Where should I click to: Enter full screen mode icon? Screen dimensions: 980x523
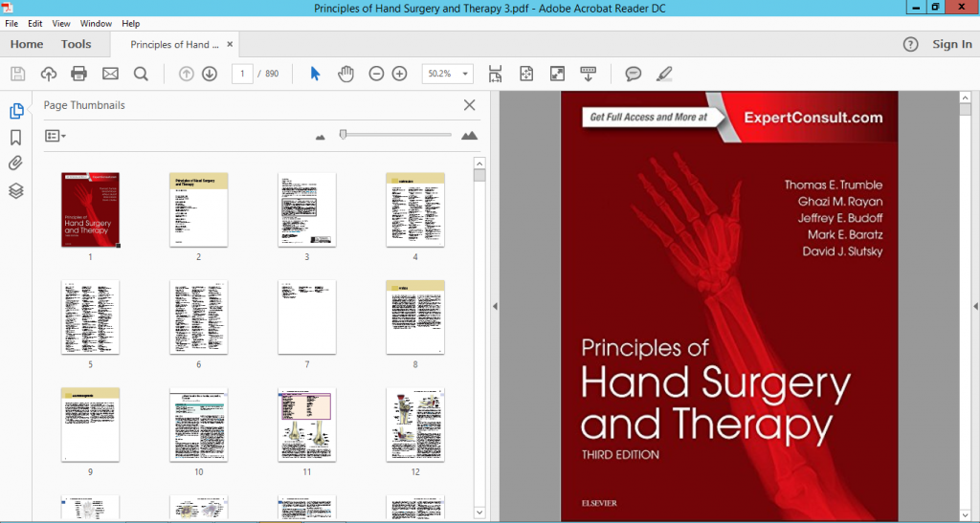pos(557,74)
